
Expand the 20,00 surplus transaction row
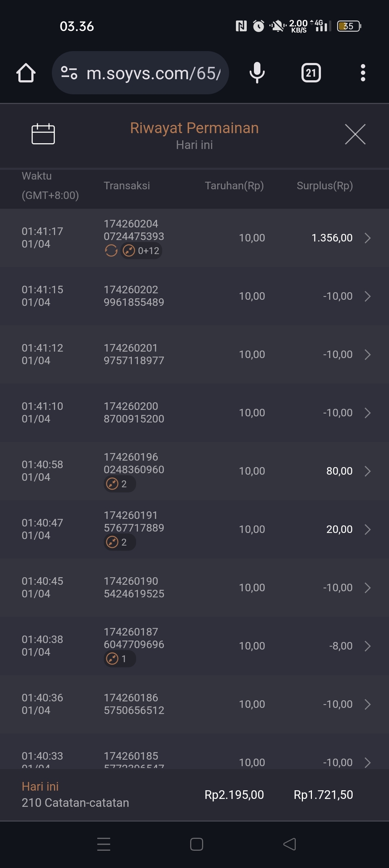[x=367, y=529]
